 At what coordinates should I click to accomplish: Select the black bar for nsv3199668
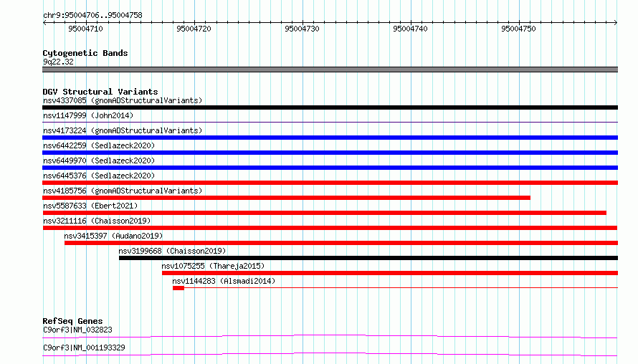pos(368,258)
